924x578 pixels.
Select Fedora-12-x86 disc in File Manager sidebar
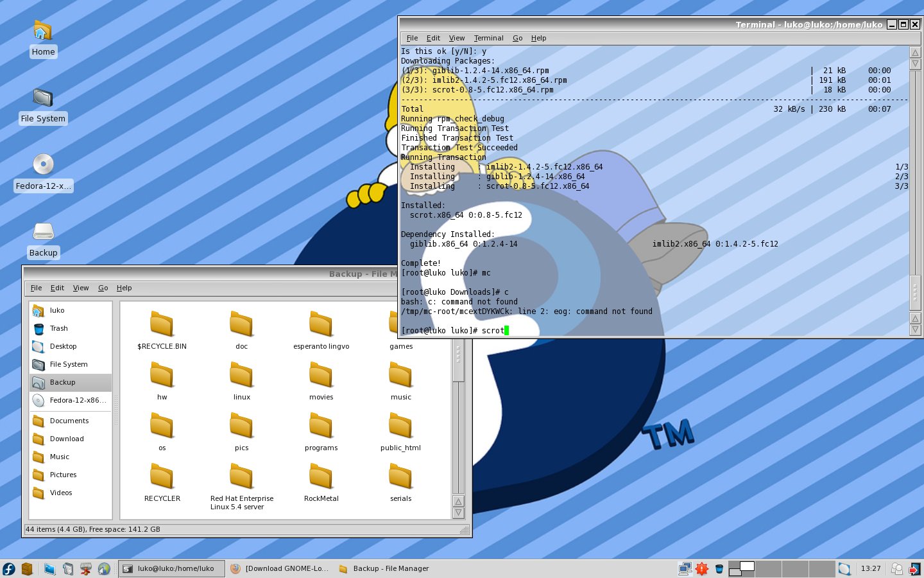point(71,400)
